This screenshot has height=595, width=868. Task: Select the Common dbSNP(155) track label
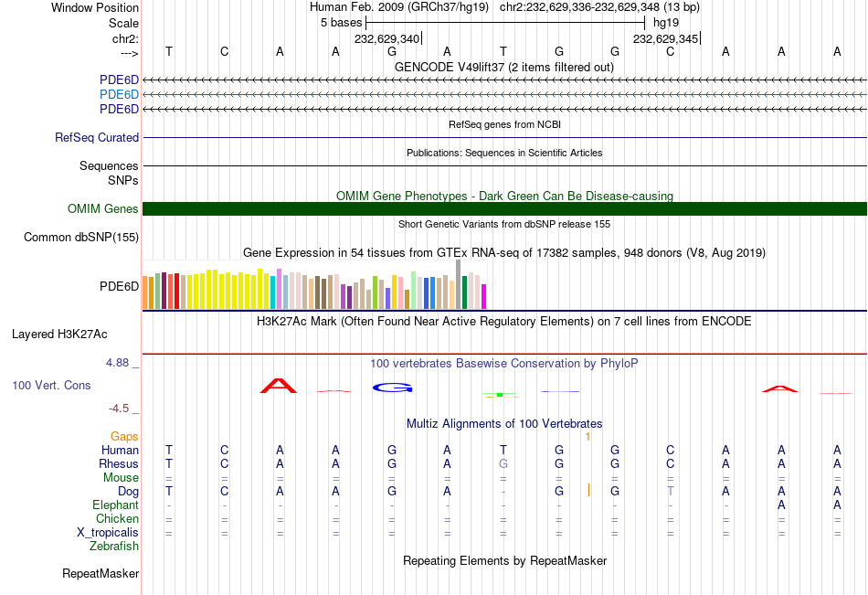(81, 237)
